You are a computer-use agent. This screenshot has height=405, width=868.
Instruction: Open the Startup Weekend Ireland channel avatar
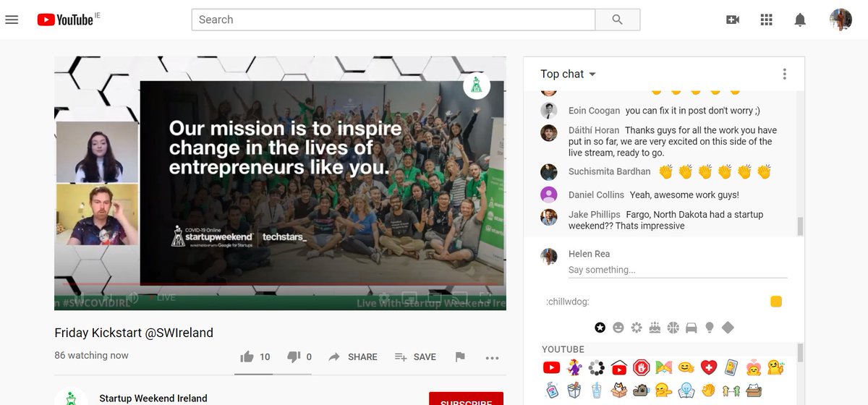coord(71,397)
